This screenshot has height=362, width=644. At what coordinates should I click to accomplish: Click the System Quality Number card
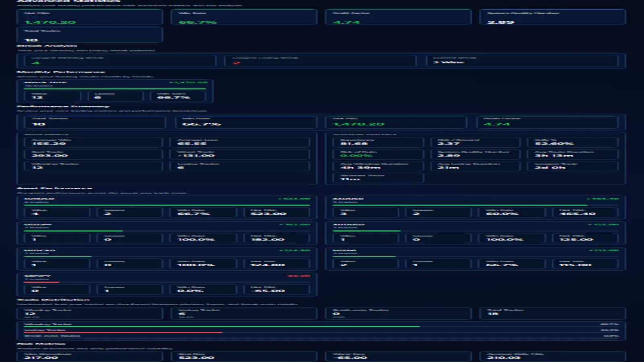tap(555, 17)
